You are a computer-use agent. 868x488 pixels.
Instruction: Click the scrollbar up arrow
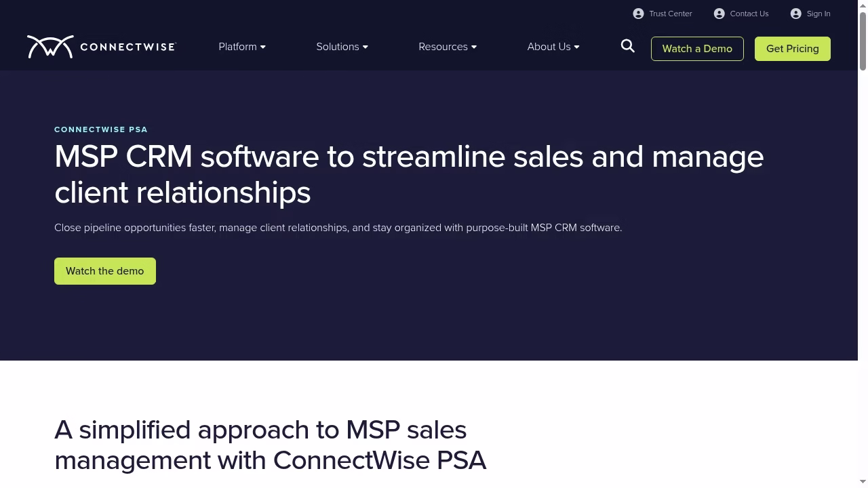863,5
